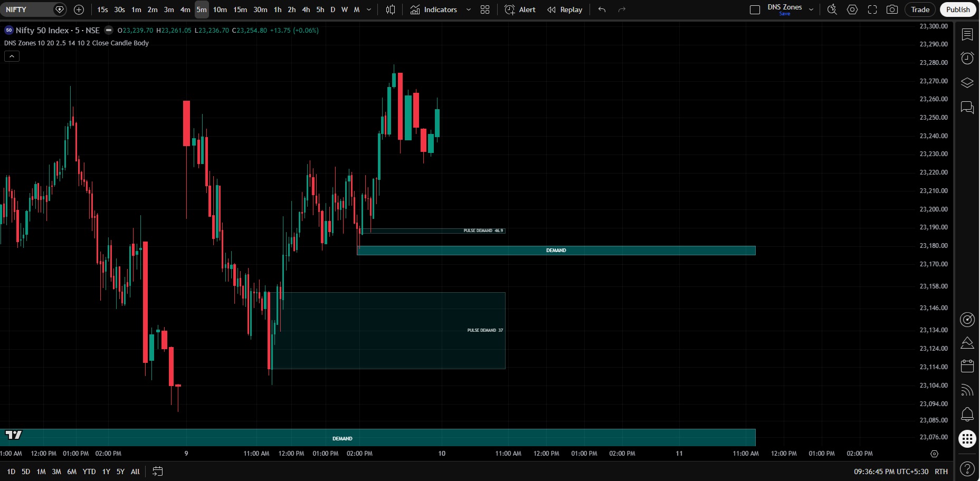Collapse the indicator legend arrow
Screen dimensions: 980x481
click(x=12, y=56)
